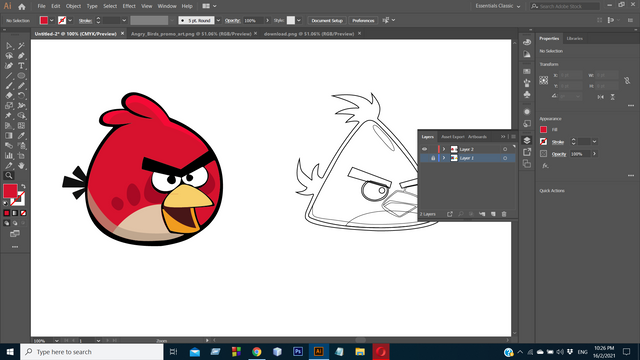Click Stroke swatch in Appearance section

pos(543,142)
